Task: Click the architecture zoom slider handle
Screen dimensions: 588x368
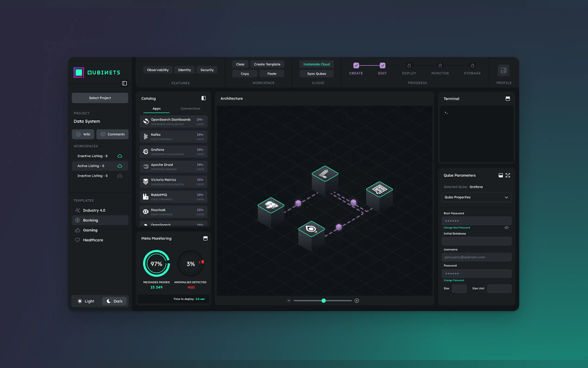Action: [x=324, y=301]
